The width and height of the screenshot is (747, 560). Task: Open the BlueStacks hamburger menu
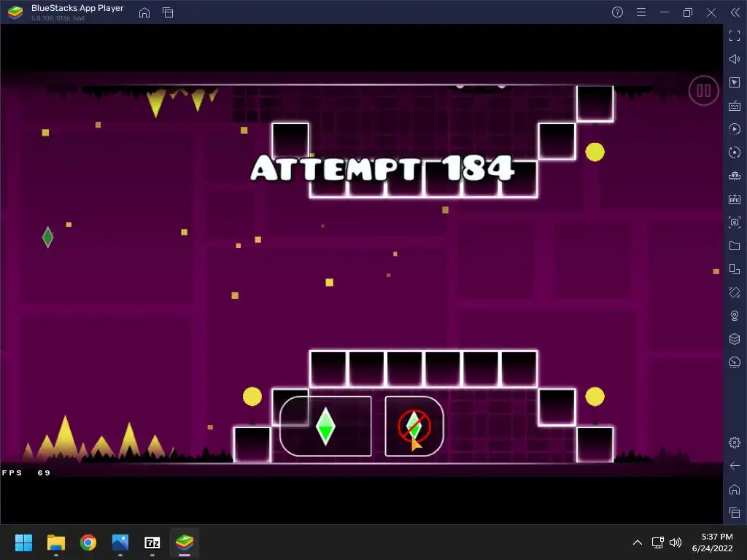641,12
